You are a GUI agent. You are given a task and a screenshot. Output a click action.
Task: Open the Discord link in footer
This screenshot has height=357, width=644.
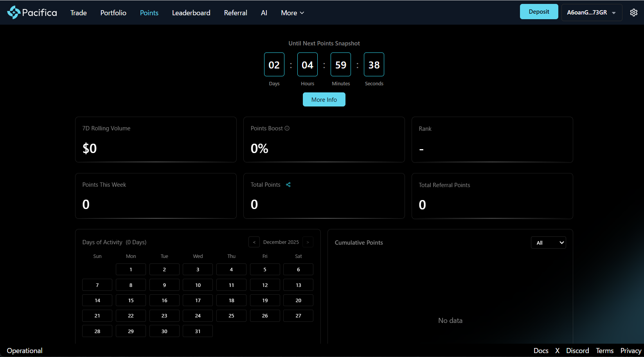(577, 351)
